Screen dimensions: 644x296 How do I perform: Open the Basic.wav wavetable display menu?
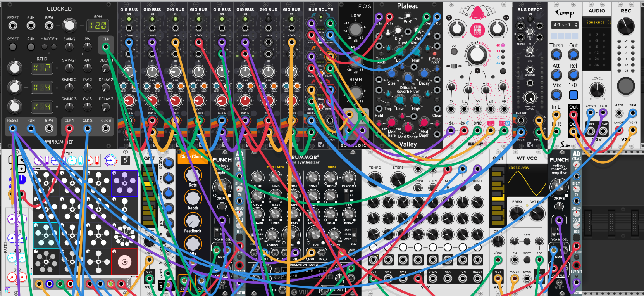pos(527,181)
